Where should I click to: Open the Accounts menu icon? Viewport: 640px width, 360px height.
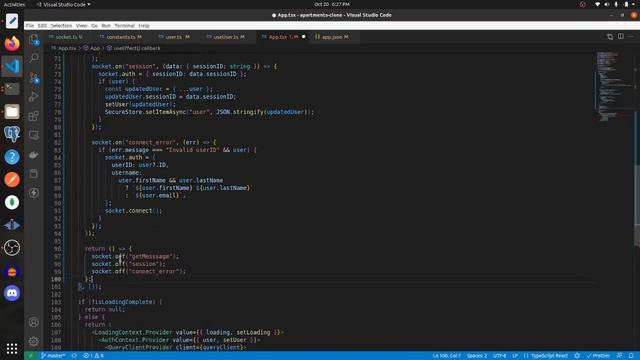coord(34,322)
